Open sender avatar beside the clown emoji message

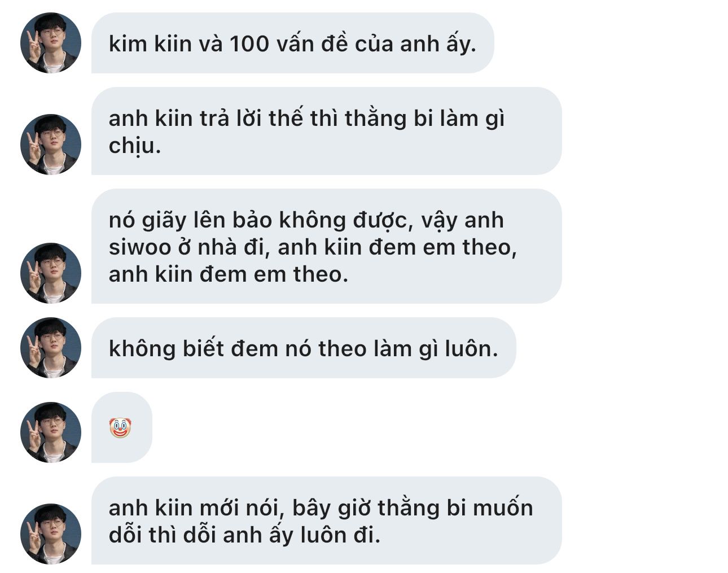point(51,432)
